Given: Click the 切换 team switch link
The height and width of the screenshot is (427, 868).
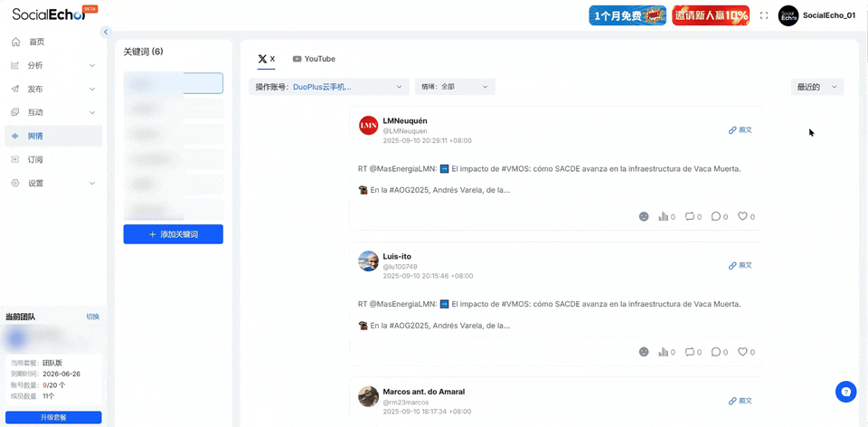Looking at the screenshot, I should pyautogui.click(x=92, y=317).
